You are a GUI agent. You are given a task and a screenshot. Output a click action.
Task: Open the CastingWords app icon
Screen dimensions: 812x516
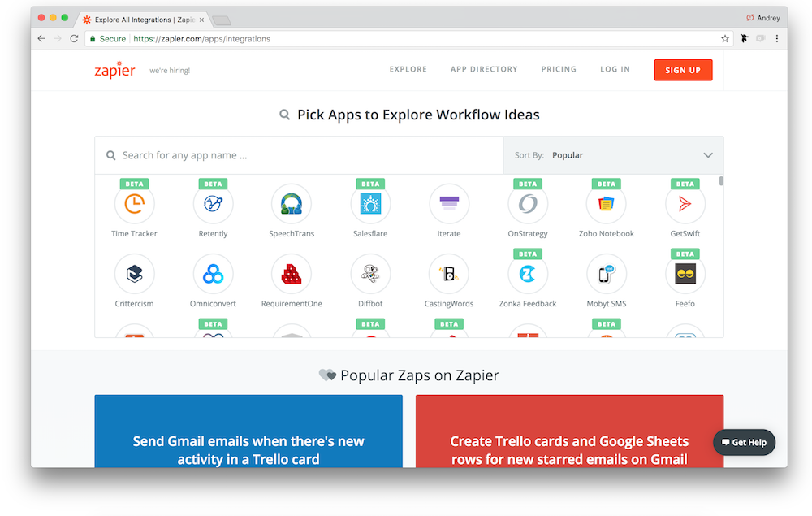pos(449,274)
